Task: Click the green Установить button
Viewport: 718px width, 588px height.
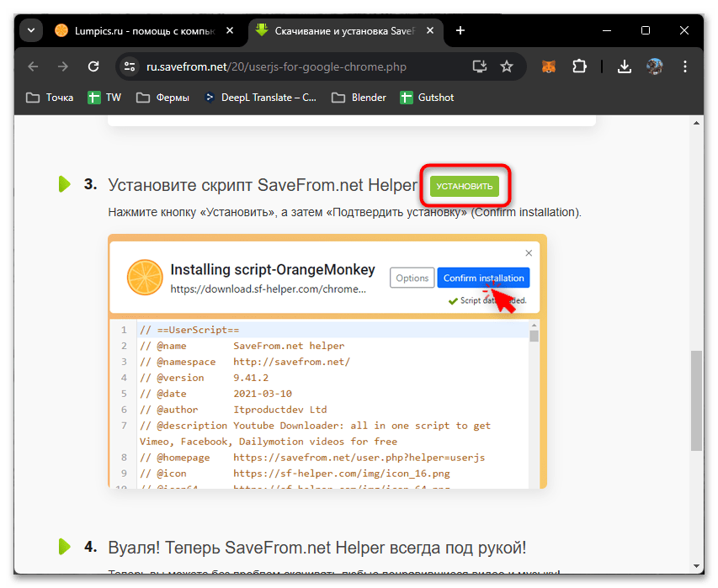Action: click(x=464, y=187)
